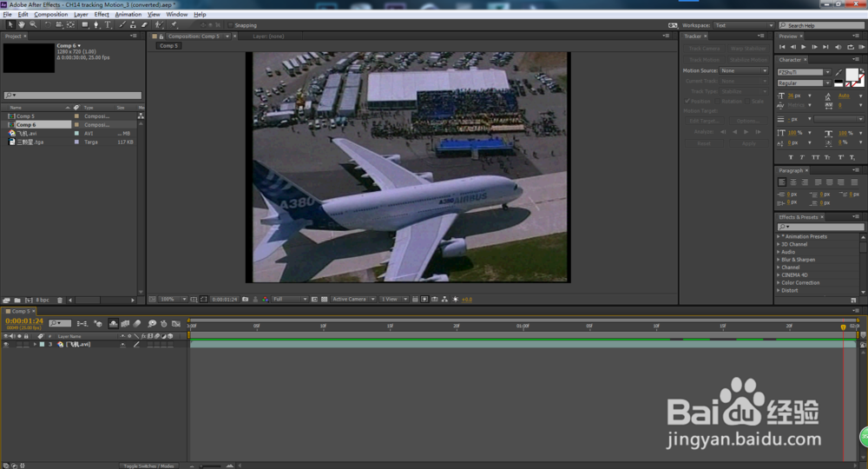868x469 pixels.
Task: Apply Faux Italic in Character panel
Action: (x=802, y=157)
